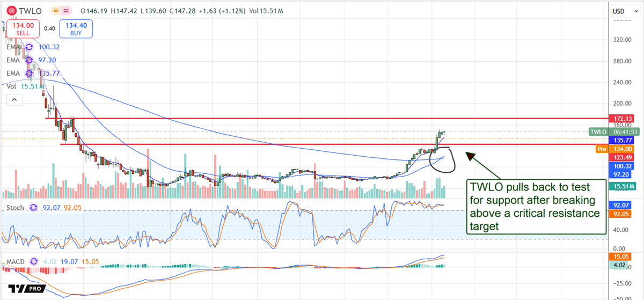The width and height of the screenshot is (644, 300).
Task: Click the refresh icon beside EMA 100.32
Action: pos(30,47)
